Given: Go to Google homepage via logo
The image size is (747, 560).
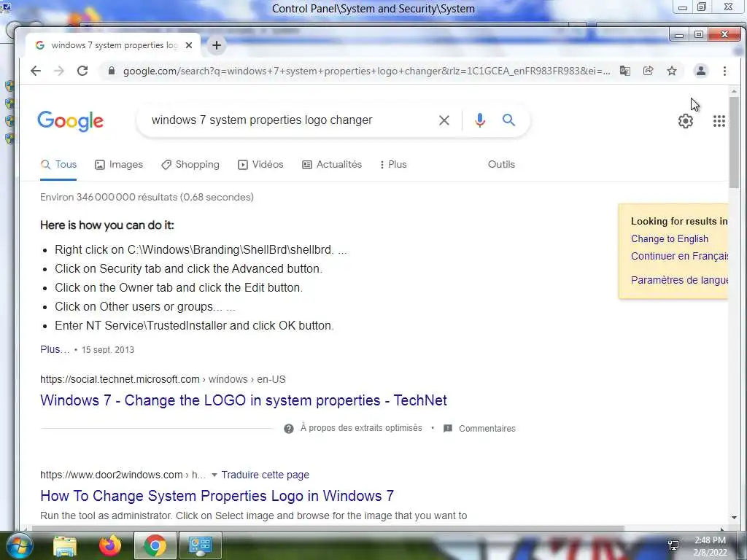Looking at the screenshot, I should [71, 121].
